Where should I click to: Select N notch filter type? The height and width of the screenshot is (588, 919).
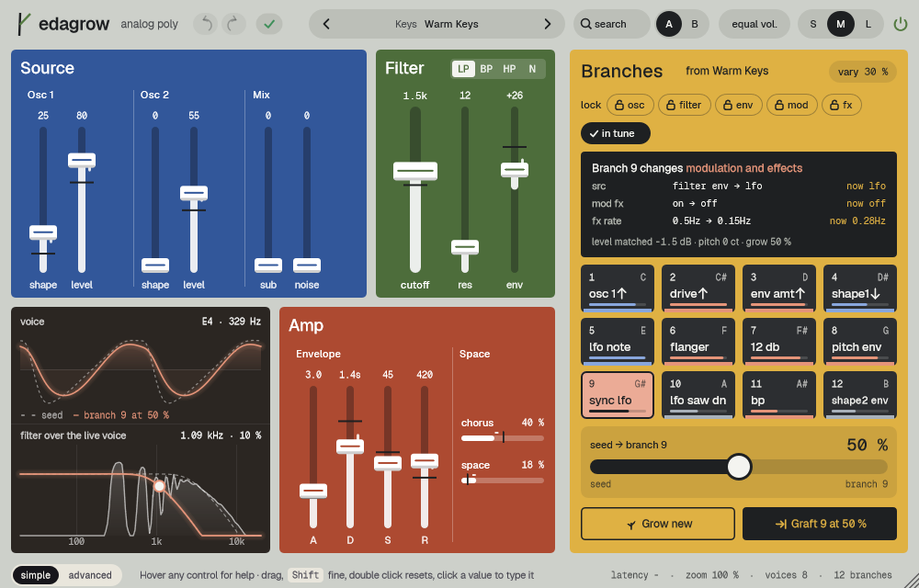click(x=532, y=69)
